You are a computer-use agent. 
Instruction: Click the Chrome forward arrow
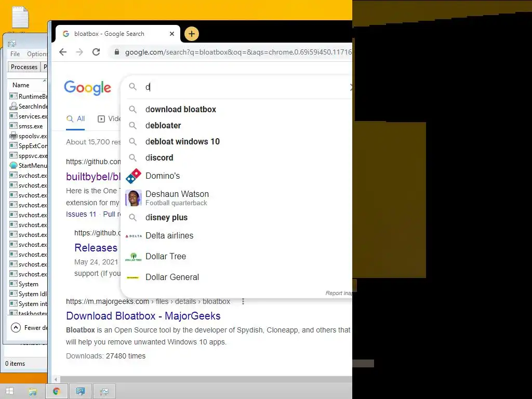click(x=79, y=52)
